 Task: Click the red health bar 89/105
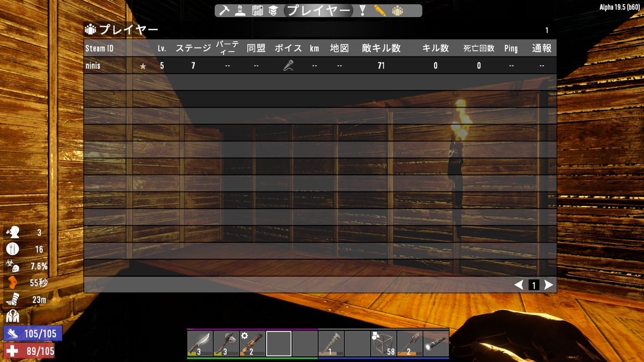point(29,351)
